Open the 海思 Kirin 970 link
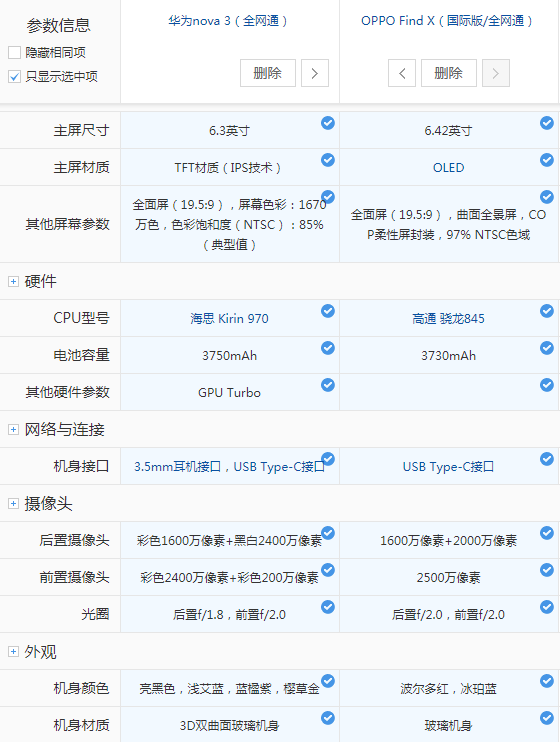This screenshot has height=742, width=560. [229, 318]
